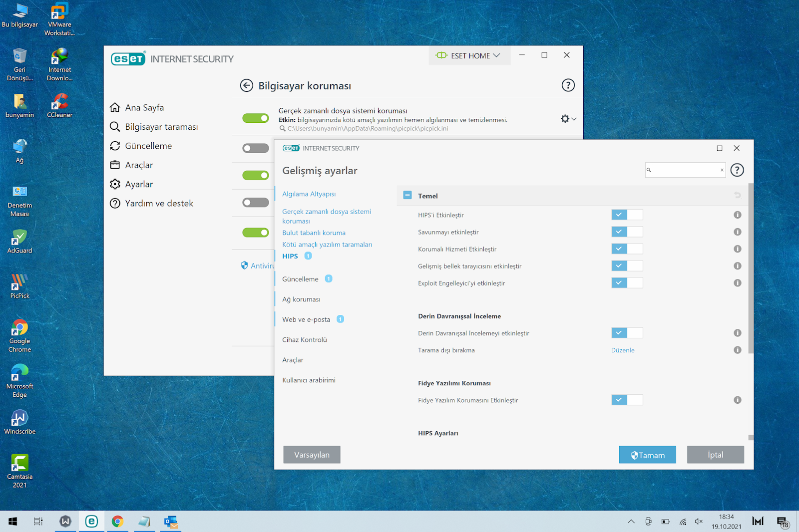Click search field in Gelişmiş ayarlar
This screenshot has height=532, width=799.
click(x=684, y=170)
